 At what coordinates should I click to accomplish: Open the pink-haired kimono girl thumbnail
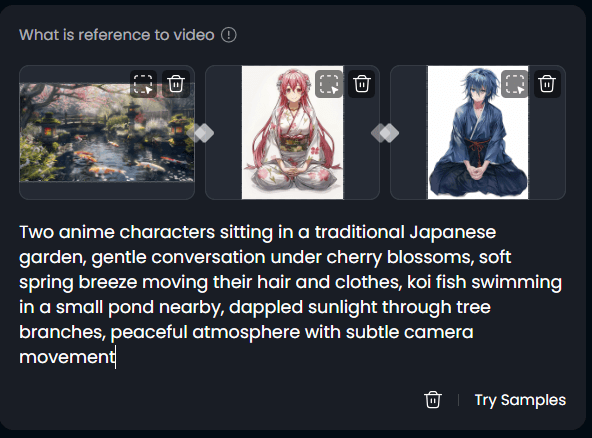click(x=293, y=132)
